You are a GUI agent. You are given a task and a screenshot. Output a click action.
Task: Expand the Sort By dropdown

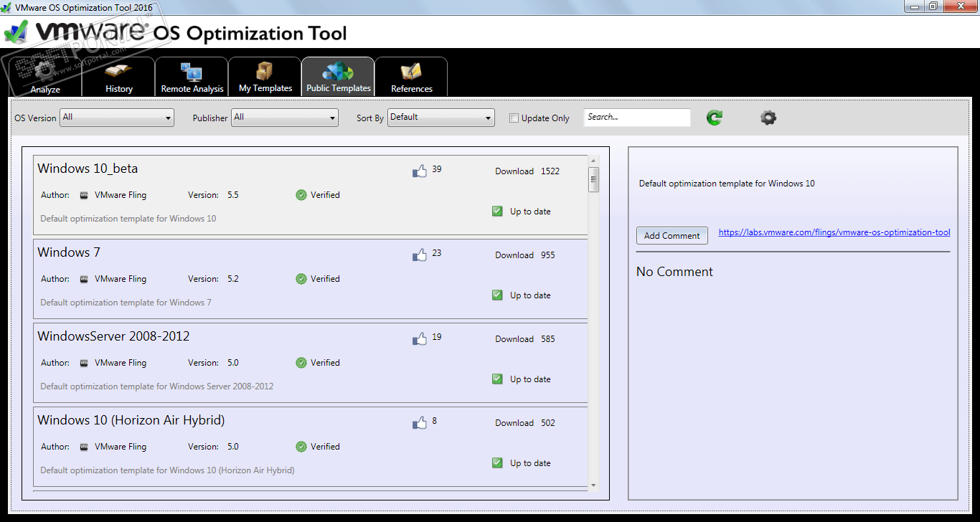point(441,118)
